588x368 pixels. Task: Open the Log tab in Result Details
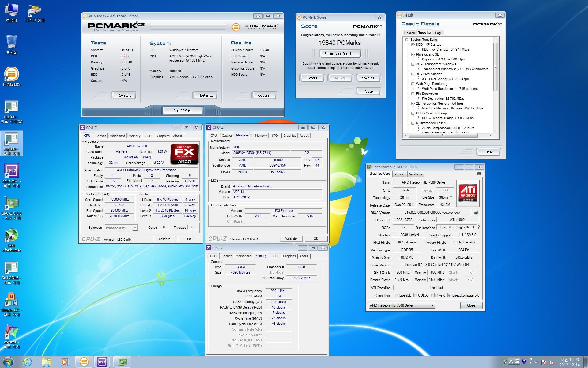(x=438, y=33)
